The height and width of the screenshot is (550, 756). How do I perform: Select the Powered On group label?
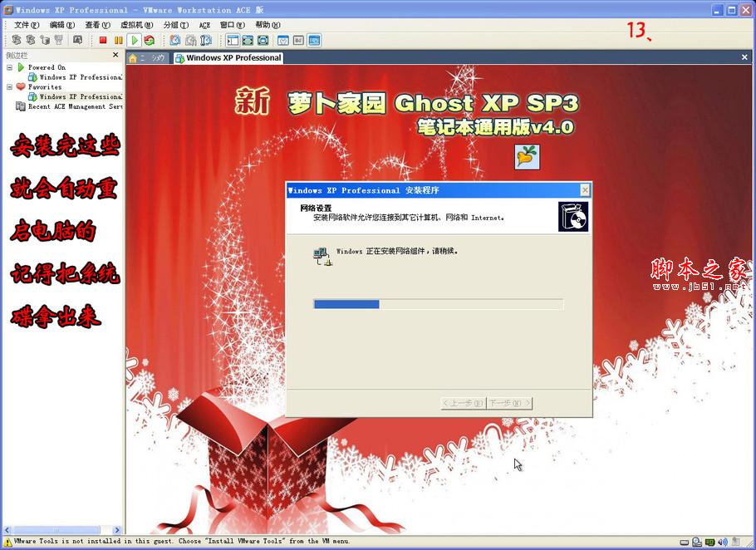[47, 67]
